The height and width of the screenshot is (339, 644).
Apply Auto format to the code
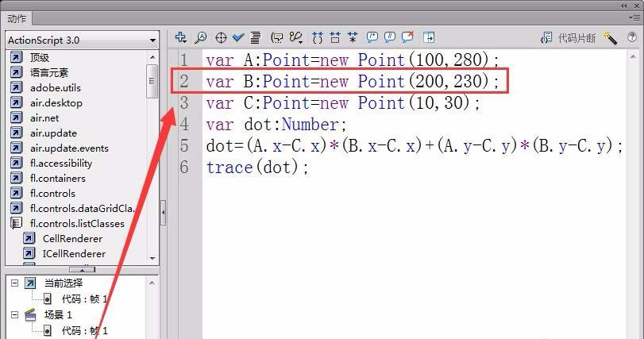(256, 38)
